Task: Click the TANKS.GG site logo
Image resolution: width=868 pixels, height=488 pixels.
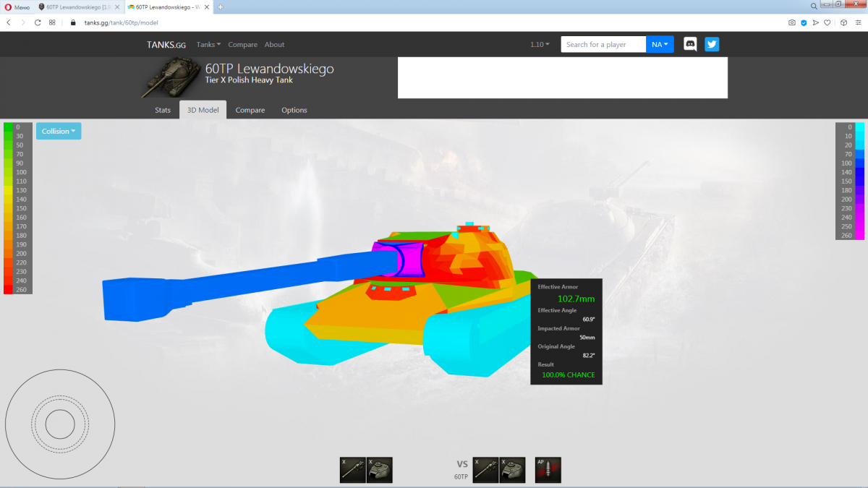Action: (x=166, y=45)
